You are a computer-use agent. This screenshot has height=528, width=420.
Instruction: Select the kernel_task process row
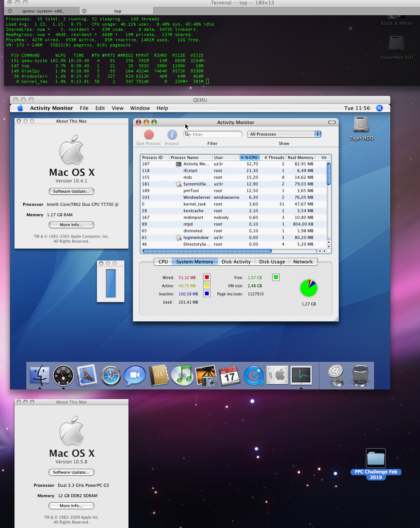(x=234, y=204)
